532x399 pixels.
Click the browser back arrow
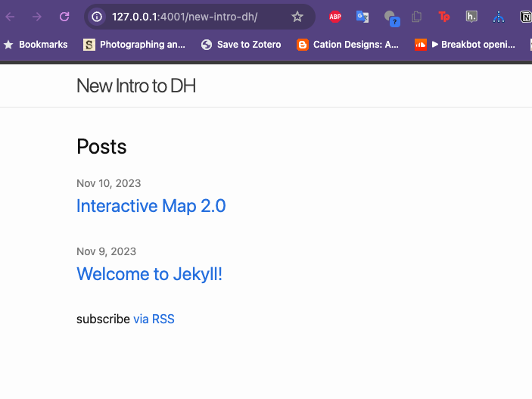tap(11, 17)
